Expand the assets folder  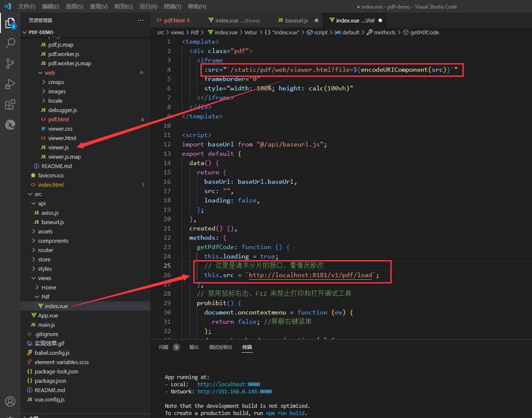(85, 231)
